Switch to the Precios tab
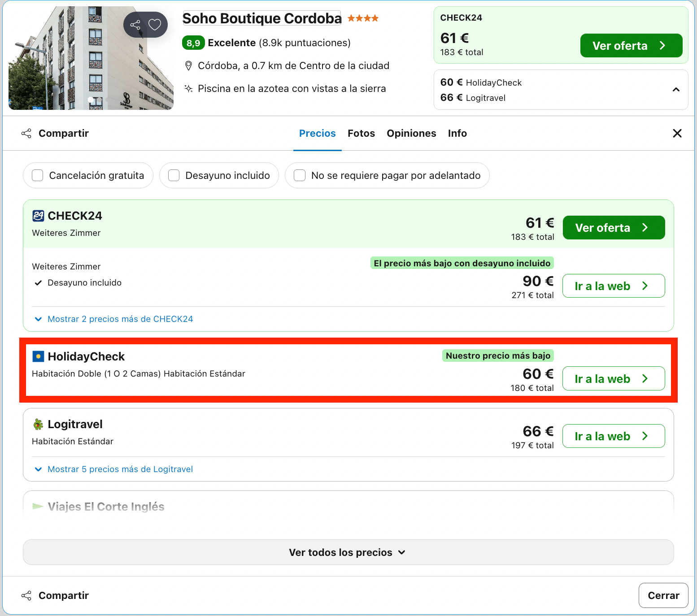The height and width of the screenshot is (616, 697). (318, 133)
